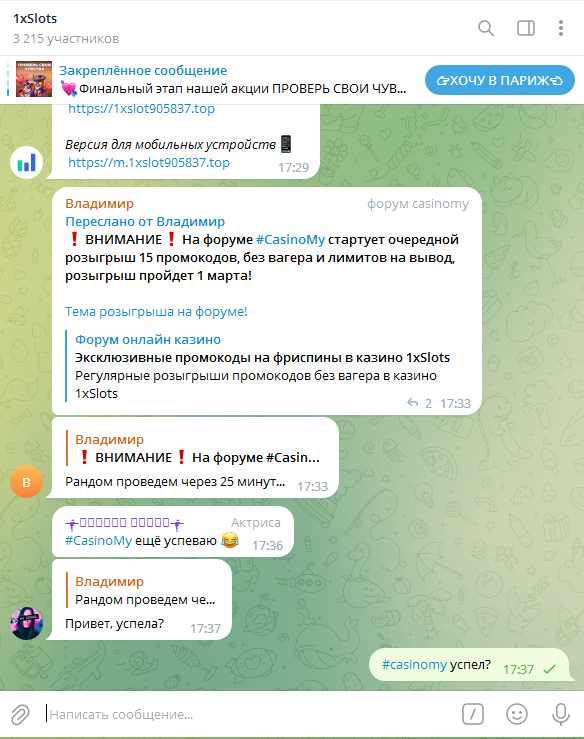Toggle the side panel icon
The width and height of the screenshot is (584, 739).
pyautogui.click(x=526, y=28)
